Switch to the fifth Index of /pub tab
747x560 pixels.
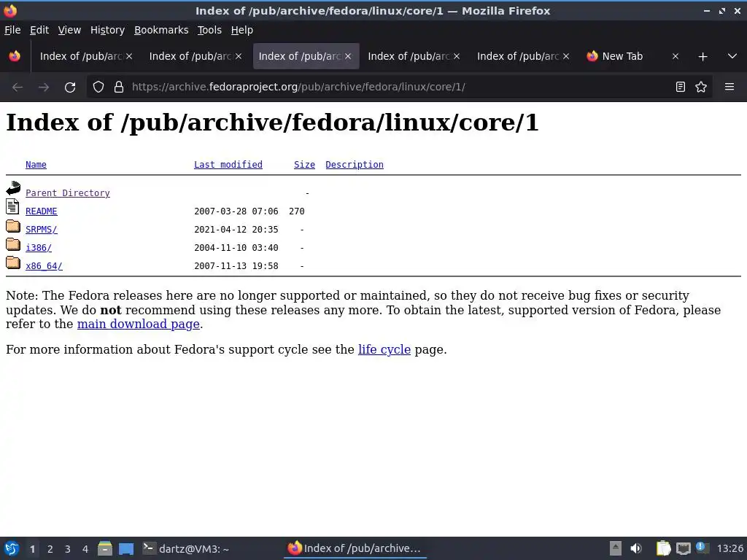click(x=518, y=56)
